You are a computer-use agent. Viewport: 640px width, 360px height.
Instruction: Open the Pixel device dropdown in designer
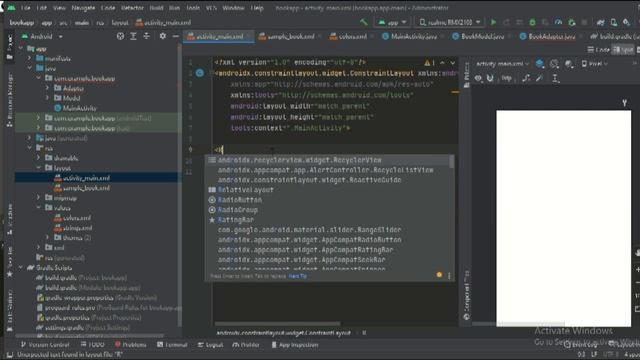coord(594,64)
